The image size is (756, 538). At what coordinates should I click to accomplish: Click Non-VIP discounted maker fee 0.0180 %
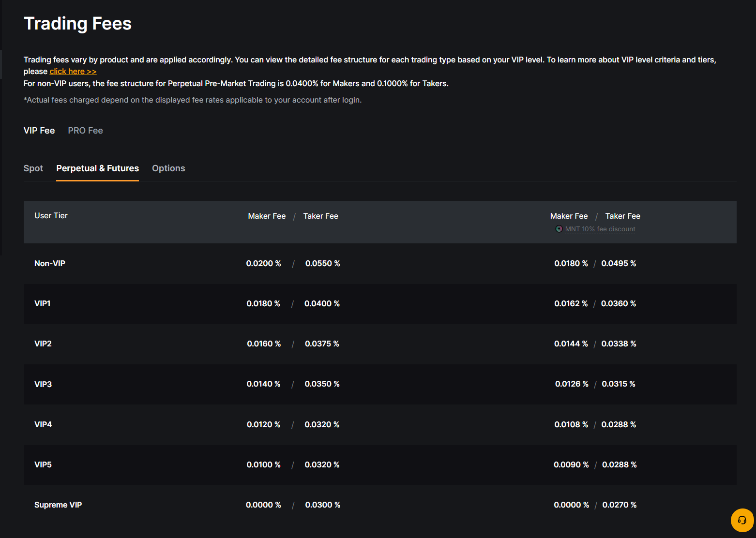click(571, 264)
